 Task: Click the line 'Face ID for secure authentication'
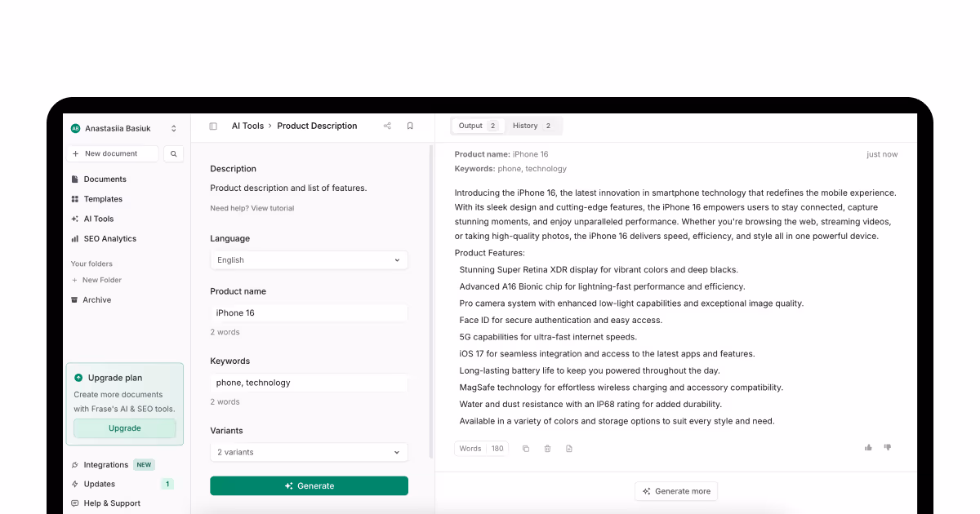(561, 321)
